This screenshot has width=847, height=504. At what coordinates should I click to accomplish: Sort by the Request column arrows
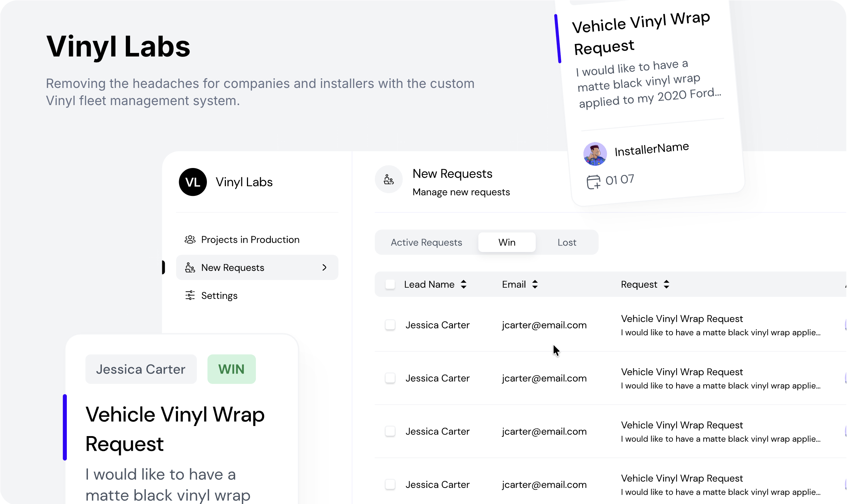coord(666,284)
